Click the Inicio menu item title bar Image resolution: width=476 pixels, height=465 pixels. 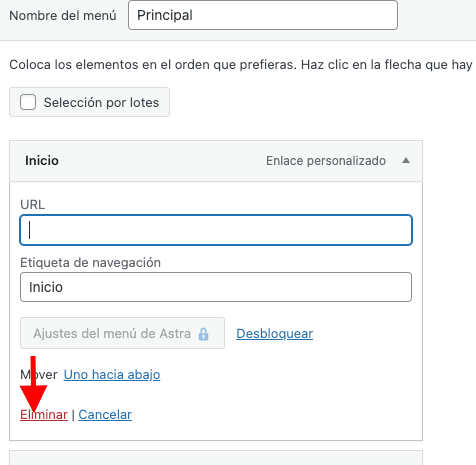click(x=216, y=161)
